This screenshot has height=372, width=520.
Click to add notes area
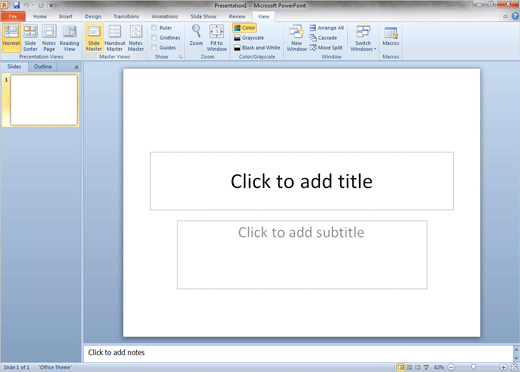click(298, 353)
